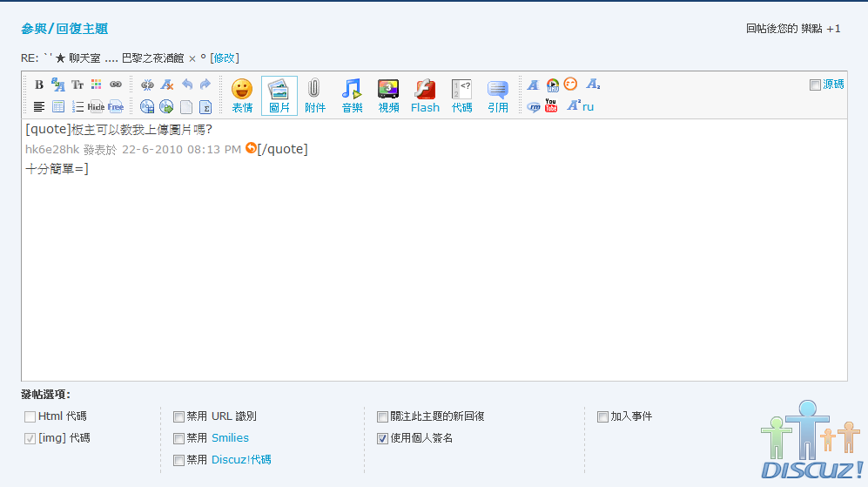The width and height of the screenshot is (868, 487).
Task: Click the ru toolbar button
Action: tap(588, 107)
